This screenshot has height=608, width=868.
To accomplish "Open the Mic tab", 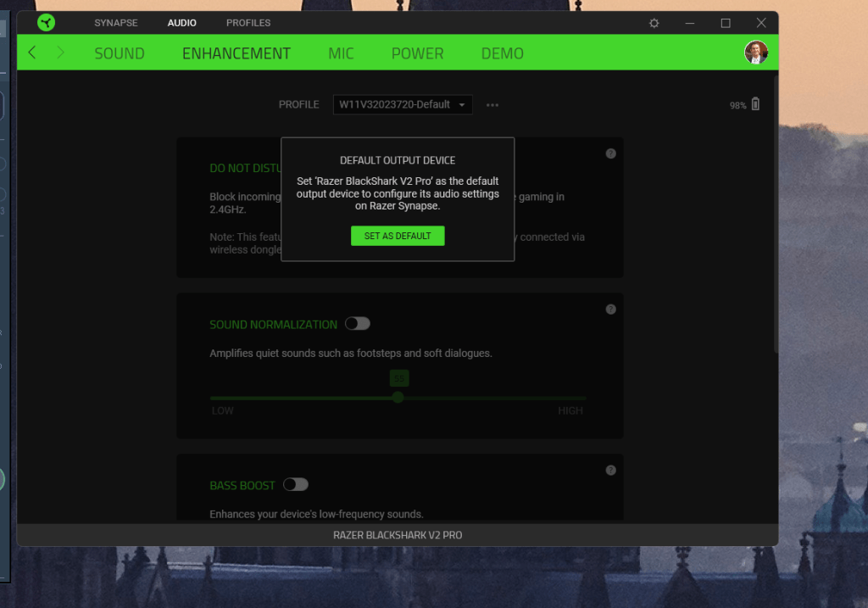I will point(341,53).
